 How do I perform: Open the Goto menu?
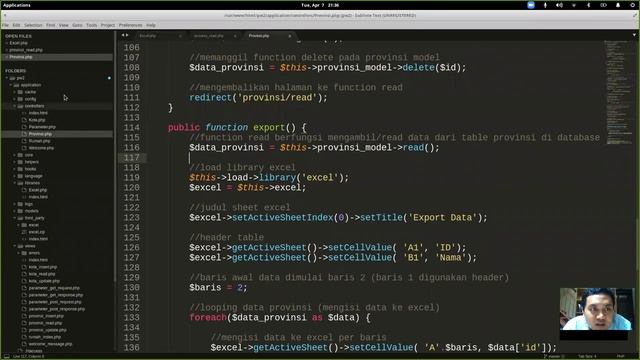click(x=78, y=25)
